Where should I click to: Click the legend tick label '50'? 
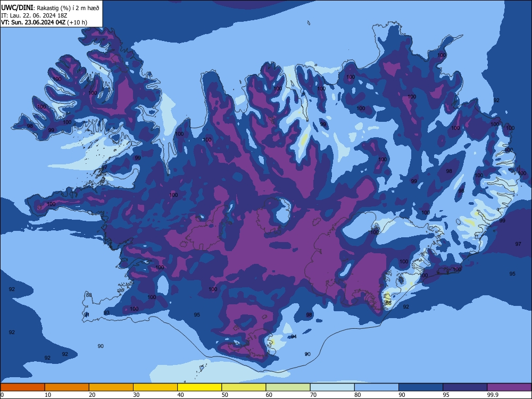pos(225,395)
